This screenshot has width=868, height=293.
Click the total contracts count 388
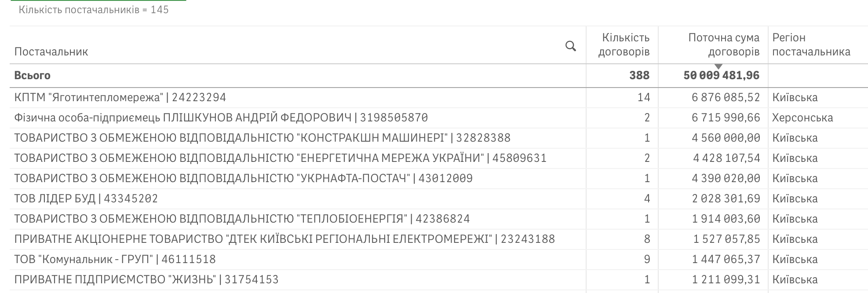pos(639,76)
